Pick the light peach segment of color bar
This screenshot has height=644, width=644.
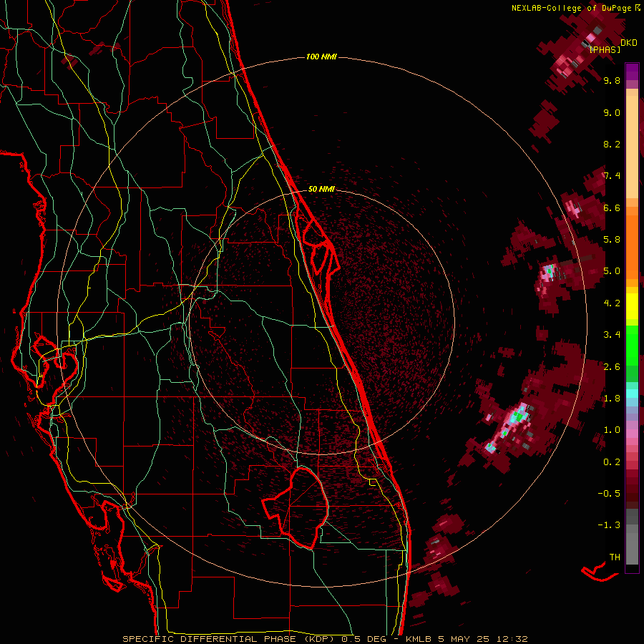coord(632,148)
